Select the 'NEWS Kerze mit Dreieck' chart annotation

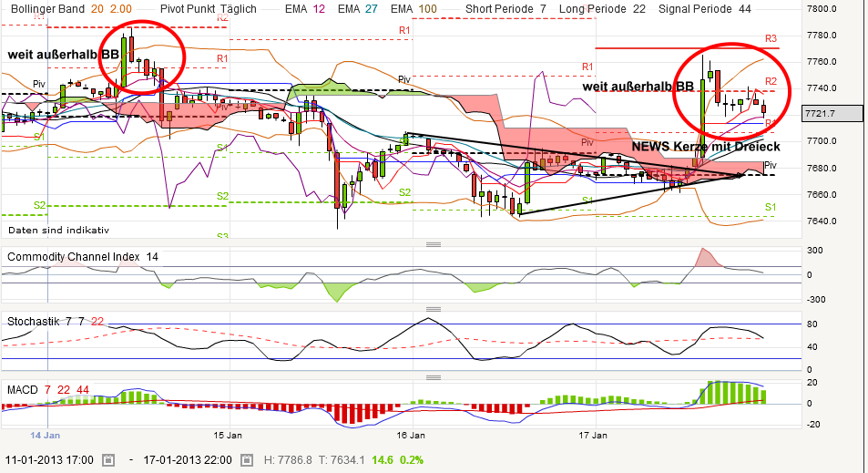coord(706,147)
